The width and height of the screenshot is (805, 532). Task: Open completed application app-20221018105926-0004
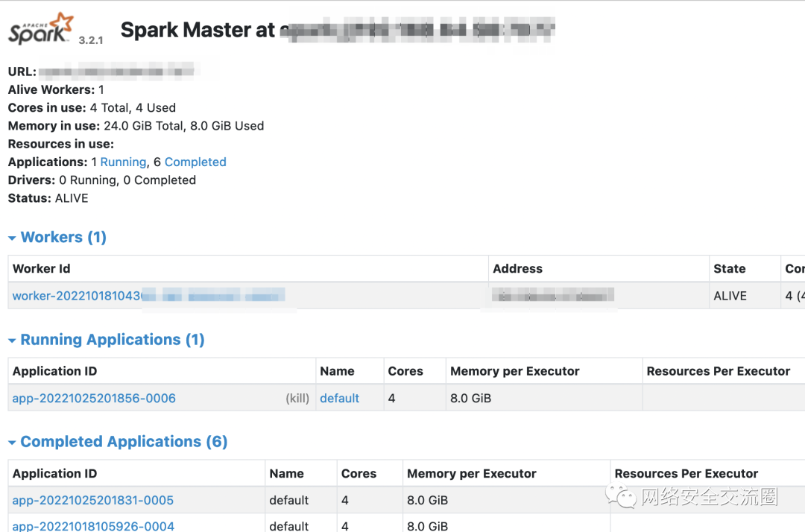point(93,526)
